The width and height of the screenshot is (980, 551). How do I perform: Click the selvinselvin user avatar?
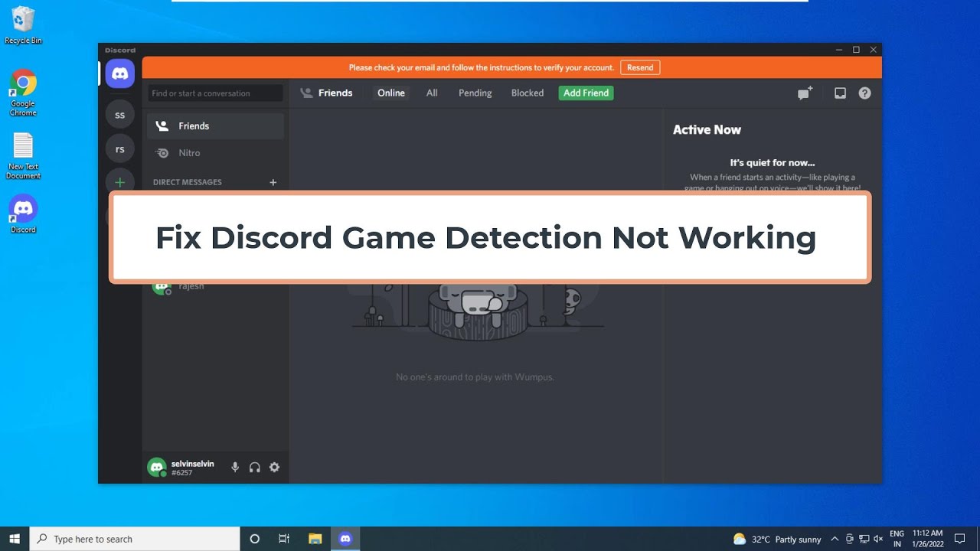click(157, 467)
